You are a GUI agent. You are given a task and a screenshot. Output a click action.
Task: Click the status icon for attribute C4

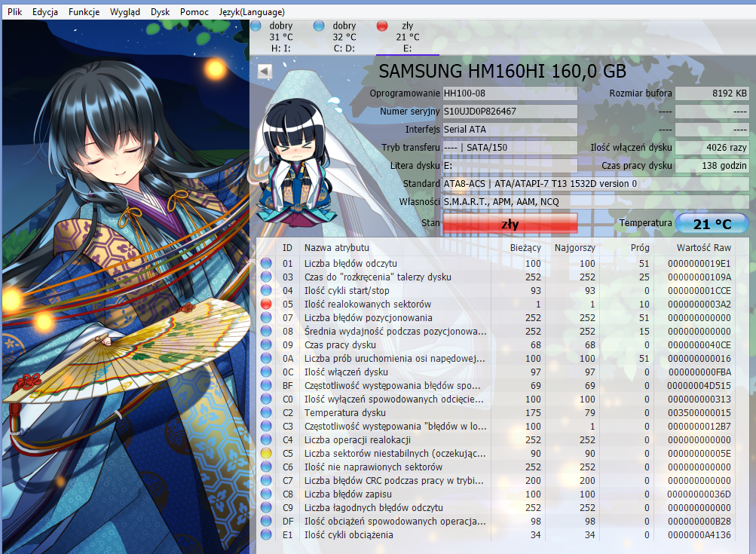point(266,439)
